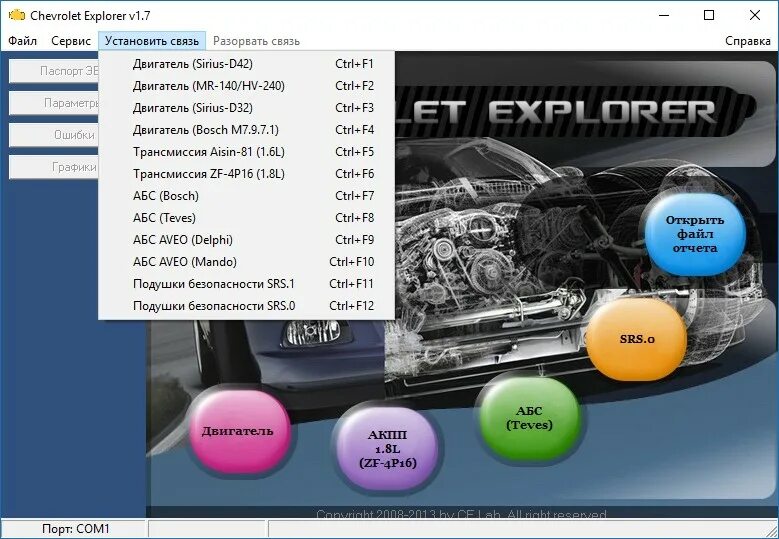The width and height of the screenshot is (779, 539).
Task: Open the Графики sidebar button
Action: 54,167
